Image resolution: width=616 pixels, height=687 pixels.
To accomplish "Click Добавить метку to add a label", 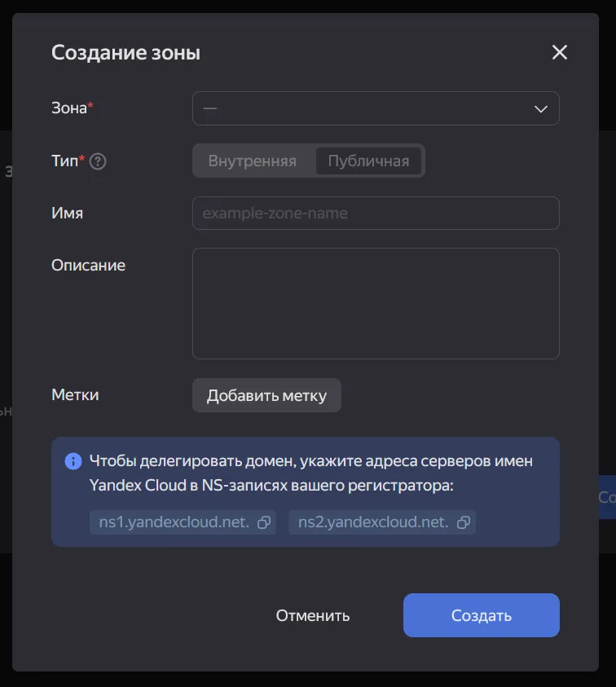I will click(266, 394).
